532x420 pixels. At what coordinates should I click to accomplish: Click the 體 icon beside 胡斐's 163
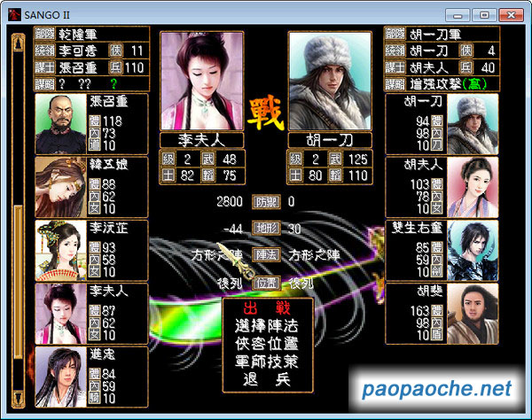(x=437, y=310)
